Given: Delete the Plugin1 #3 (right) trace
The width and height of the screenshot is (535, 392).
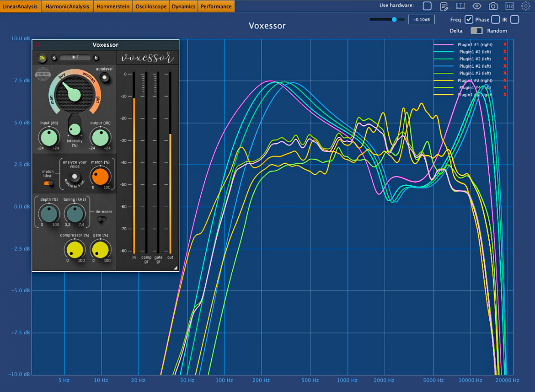Looking at the screenshot, I should [505, 81].
